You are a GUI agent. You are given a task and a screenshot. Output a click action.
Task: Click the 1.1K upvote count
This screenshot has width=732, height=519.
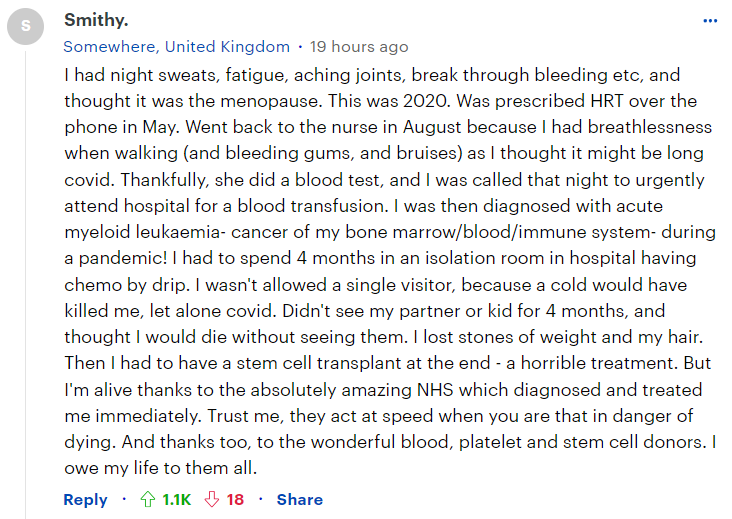click(x=176, y=499)
